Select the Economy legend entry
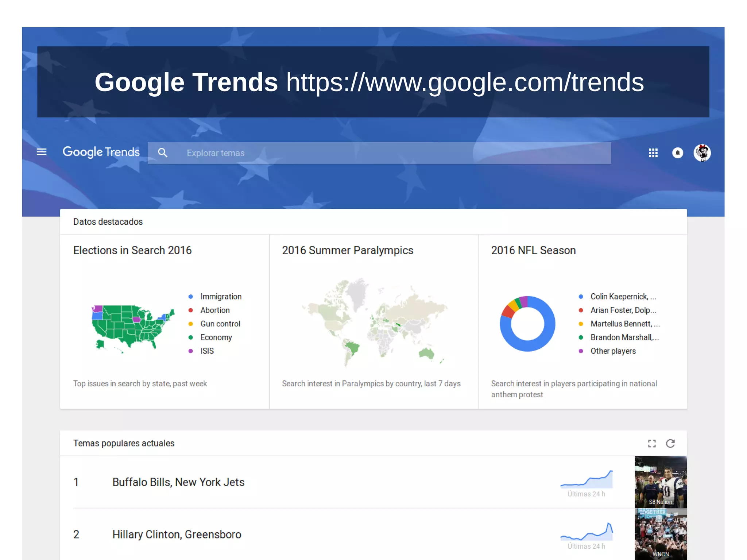 pos(210,337)
